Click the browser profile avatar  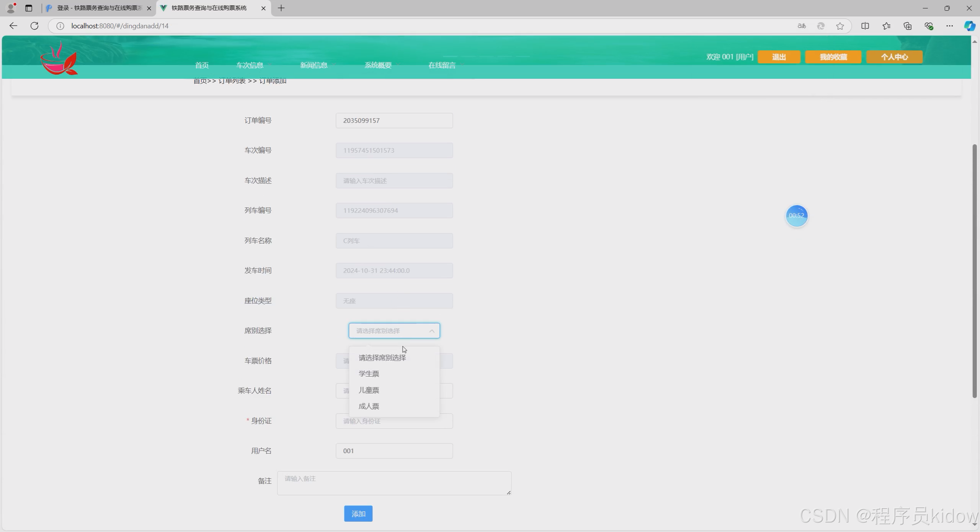(11, 8)
